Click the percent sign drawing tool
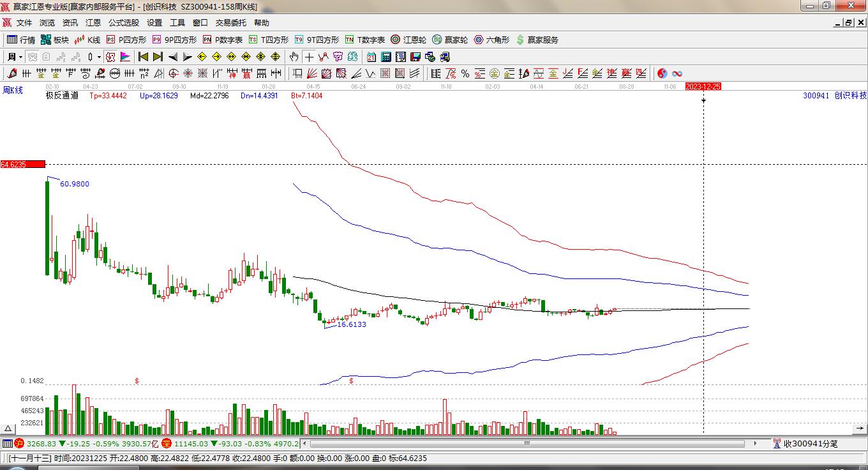The width and height of the screenshot is (868, 470). point(465,73)
